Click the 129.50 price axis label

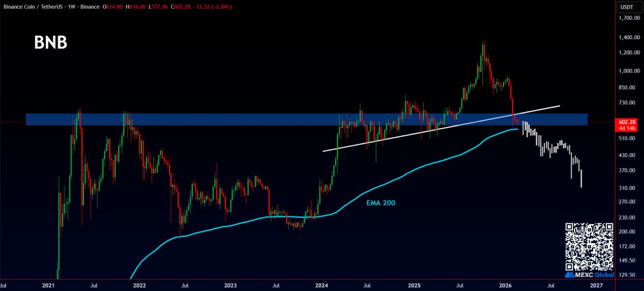[629, 275]
